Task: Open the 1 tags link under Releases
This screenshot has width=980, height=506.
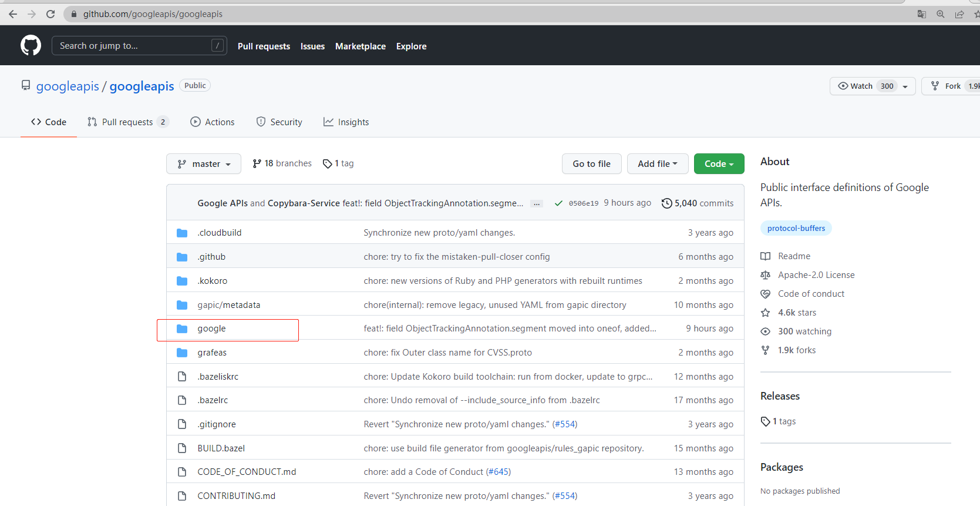Action: click(x=779, y=421)
